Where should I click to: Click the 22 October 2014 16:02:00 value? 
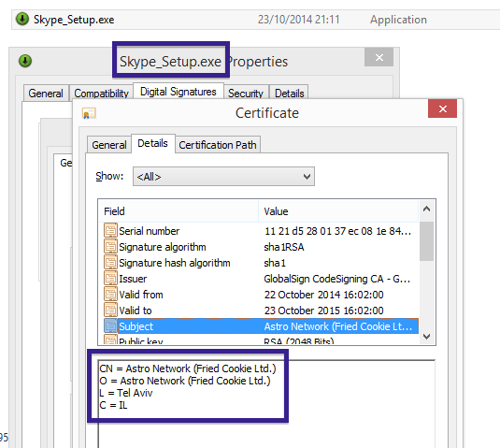point(323,295)
